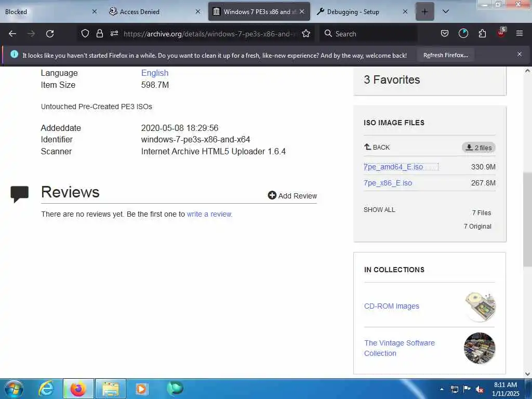Click the forward navigation arrow

(x=31, y=34)
